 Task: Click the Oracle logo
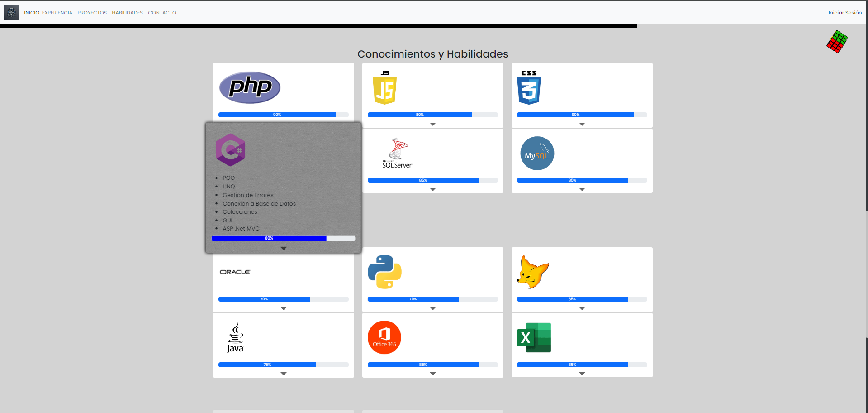pos(235,272)
